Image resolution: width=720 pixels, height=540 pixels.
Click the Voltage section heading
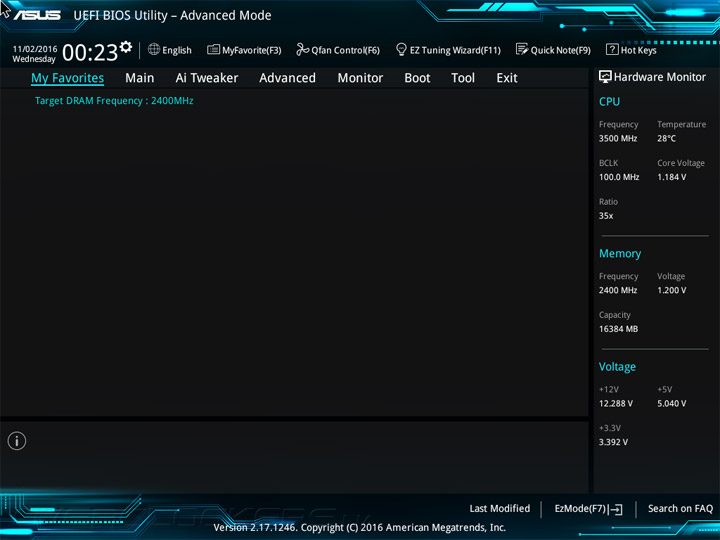pyautogui.click(x=617, y=367)
